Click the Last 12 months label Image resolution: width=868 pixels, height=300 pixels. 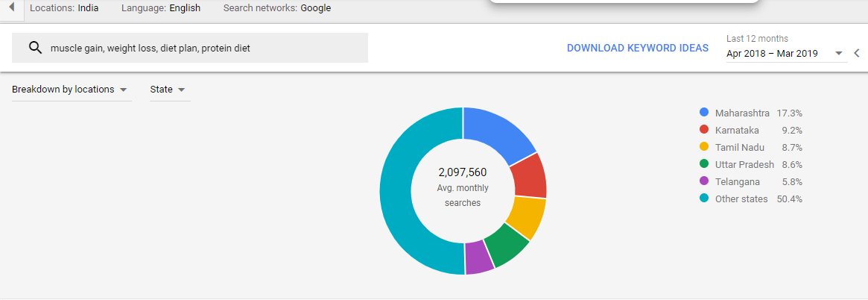pyautogui.click(x=757, y=38)
